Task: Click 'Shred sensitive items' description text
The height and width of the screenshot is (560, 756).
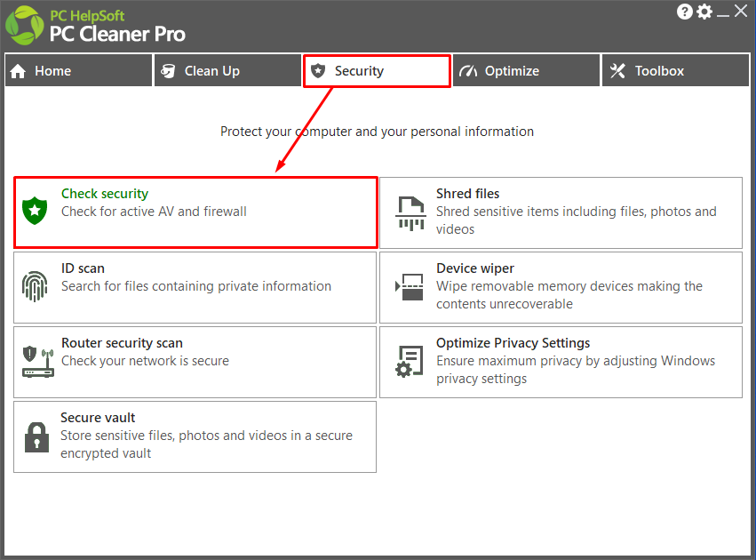Action: point(577,220)
